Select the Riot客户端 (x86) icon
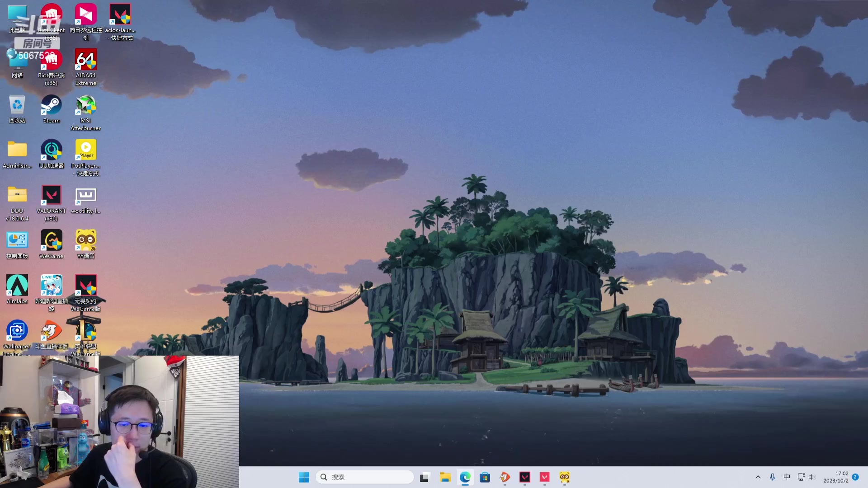 [x=51, y=66]
